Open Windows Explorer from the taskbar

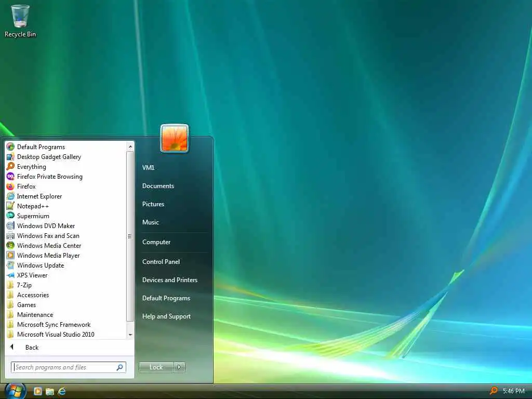coord(50,391)
